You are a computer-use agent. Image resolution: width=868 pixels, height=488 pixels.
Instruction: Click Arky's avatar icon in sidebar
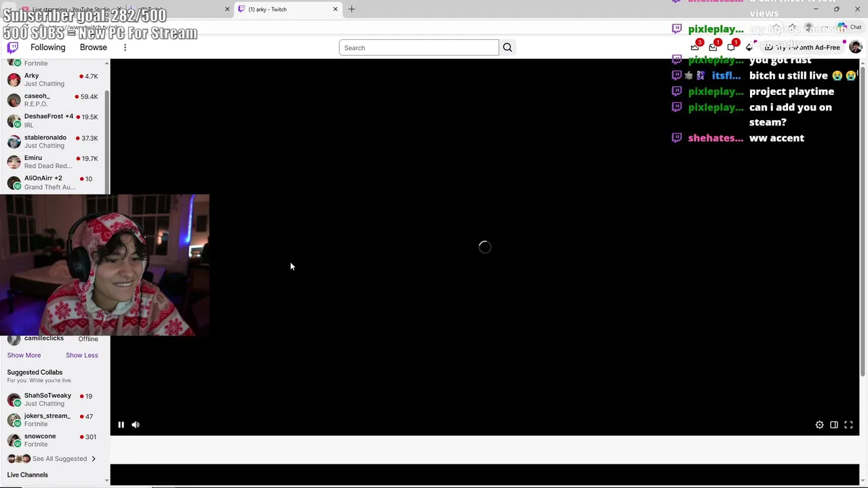[14, 79]
